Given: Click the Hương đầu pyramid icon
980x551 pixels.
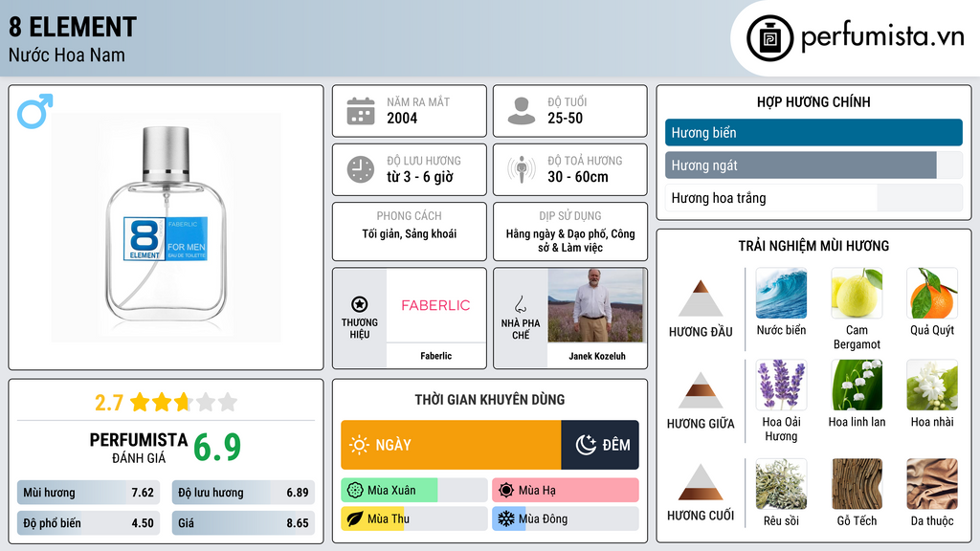Looking at the screenshot, I should point(701,298).
